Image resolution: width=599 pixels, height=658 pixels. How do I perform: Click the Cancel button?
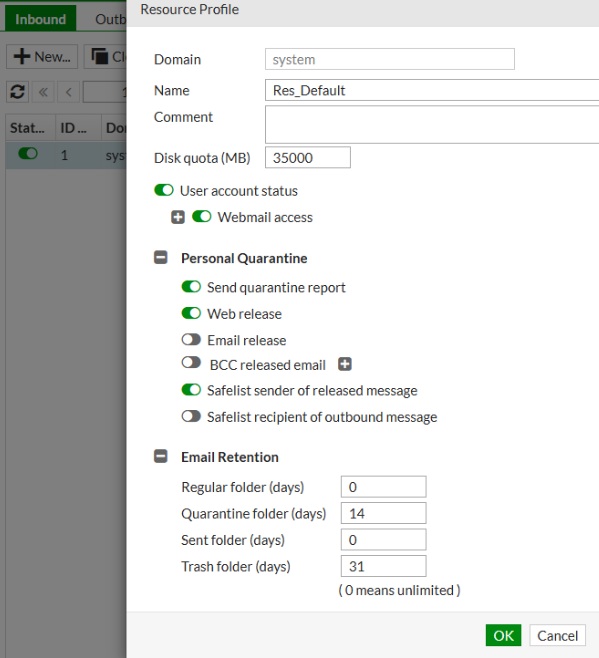point(557,635)
